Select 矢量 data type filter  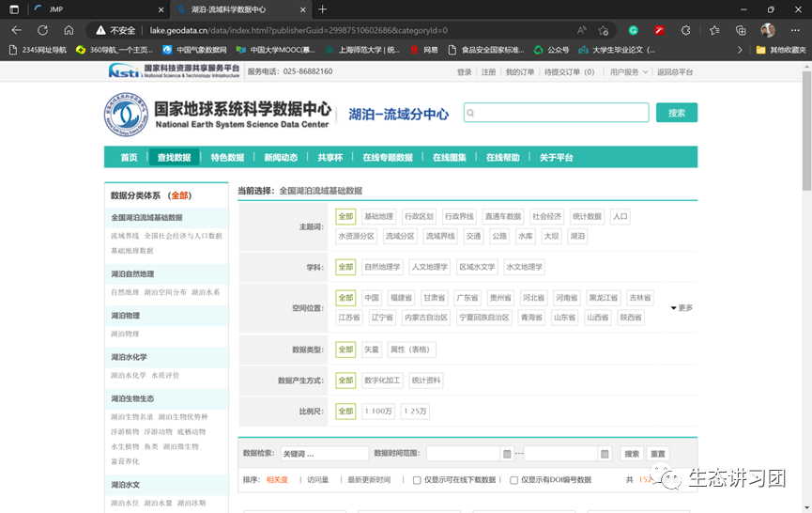coord(372,350)
